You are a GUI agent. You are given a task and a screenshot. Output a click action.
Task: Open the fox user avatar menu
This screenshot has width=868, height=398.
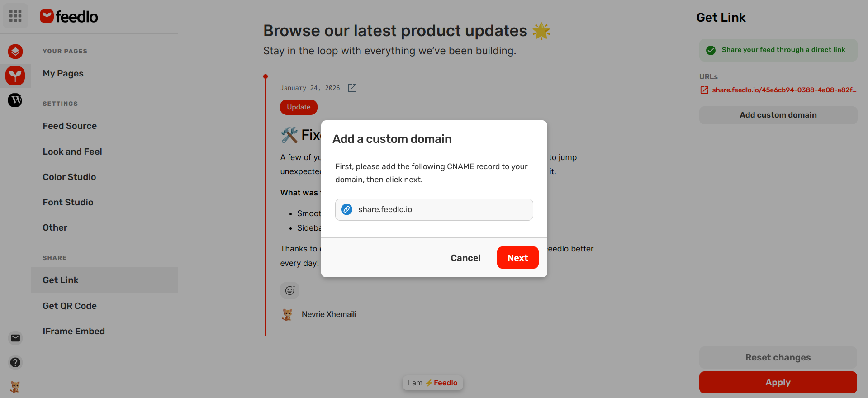(x=15, y=387)
